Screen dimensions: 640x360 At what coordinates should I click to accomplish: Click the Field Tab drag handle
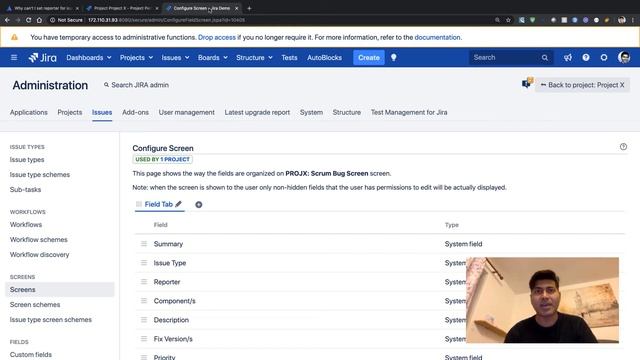(139, 204)
